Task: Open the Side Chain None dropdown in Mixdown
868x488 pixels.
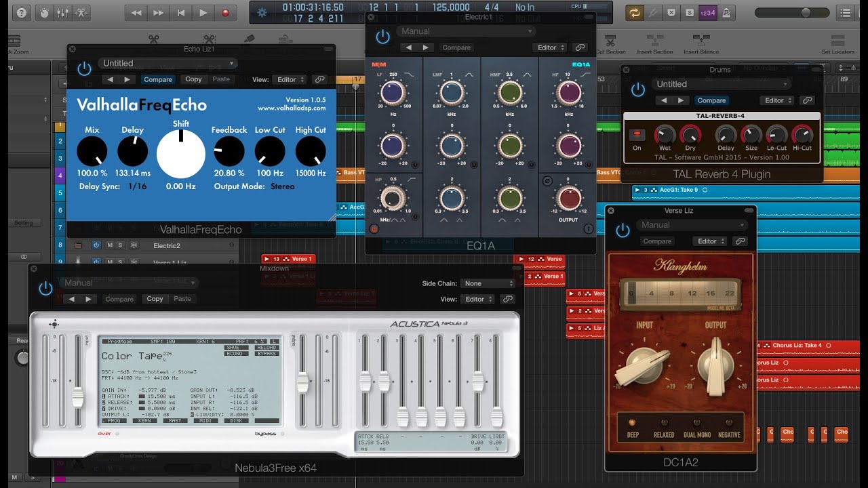Action: pyautogui.click(x=488, y=283)
